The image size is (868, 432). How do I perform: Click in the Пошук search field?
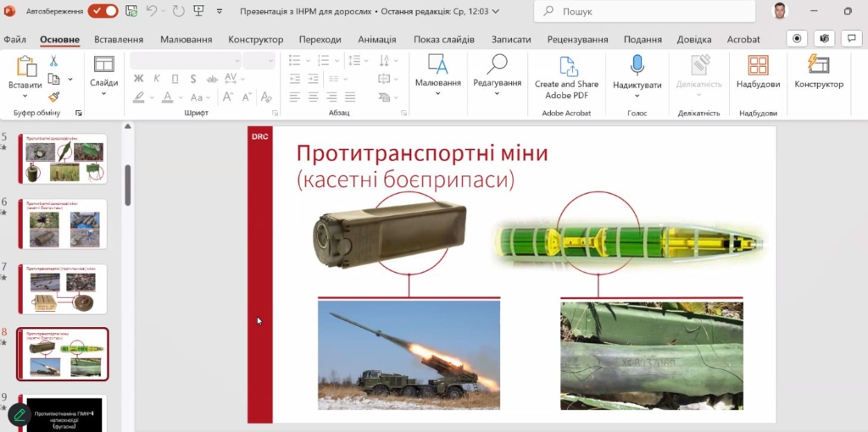click(644, 11)
